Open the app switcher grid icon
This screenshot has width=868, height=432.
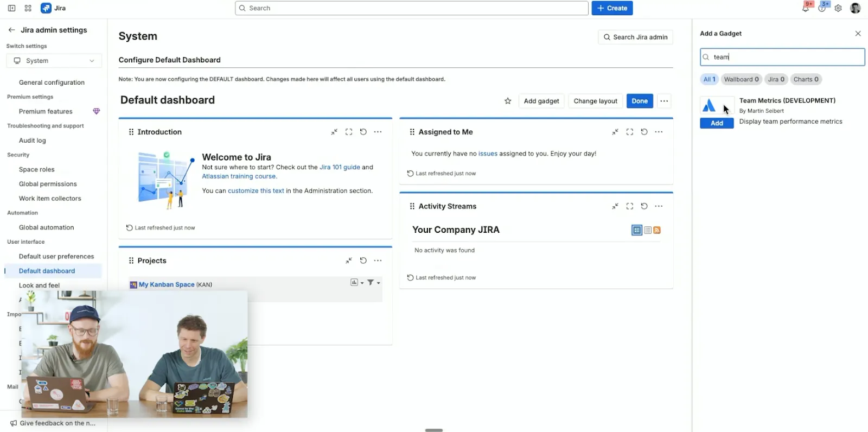coord(28,8)
